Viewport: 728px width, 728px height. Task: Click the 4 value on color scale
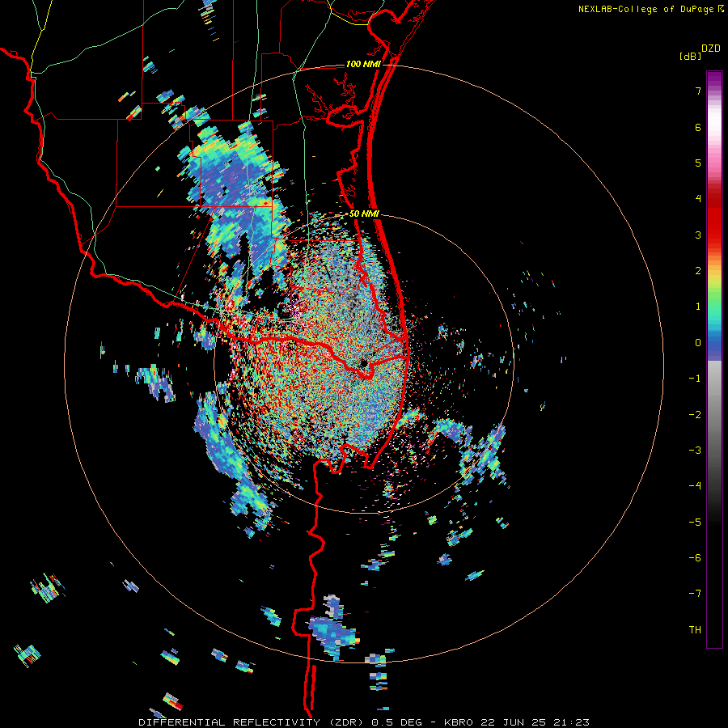pos(698,199)
